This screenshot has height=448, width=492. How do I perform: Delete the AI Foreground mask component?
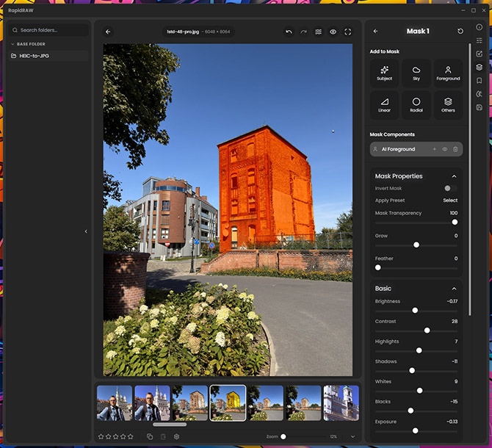coord(455,149)
